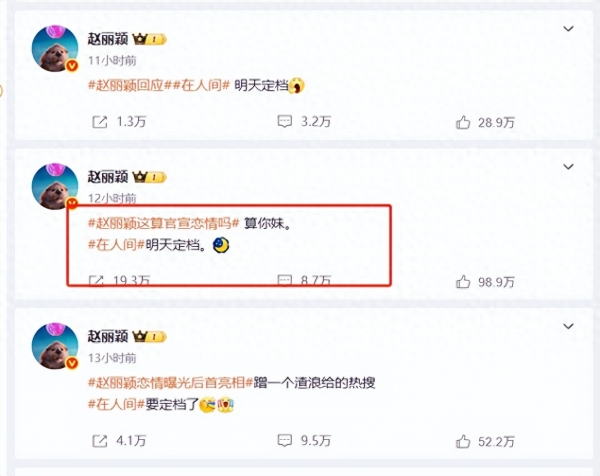Viewport: 600px width, 476px height.
Task: Expand options chevron on the 12小时前 post
Action: click(569, 166)
